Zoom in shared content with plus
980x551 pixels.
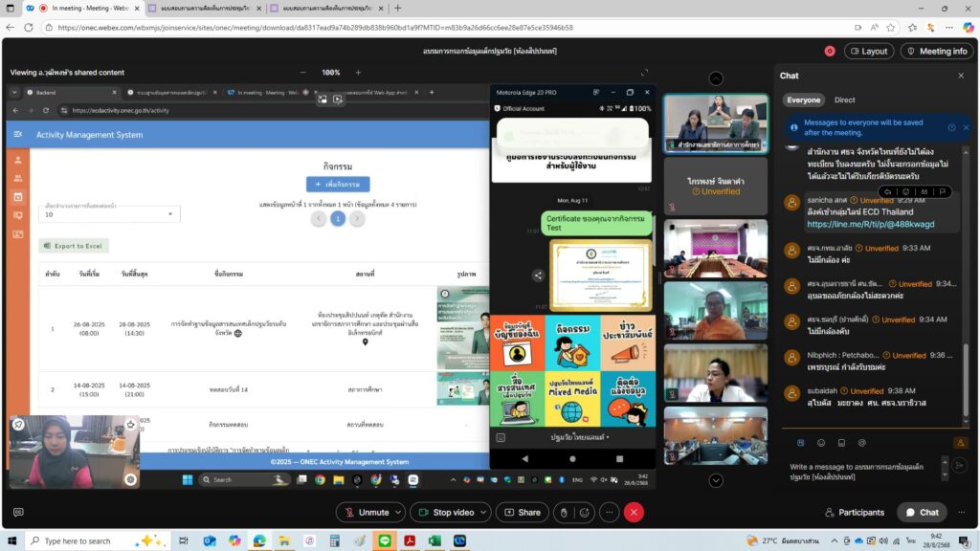[358, 73]
